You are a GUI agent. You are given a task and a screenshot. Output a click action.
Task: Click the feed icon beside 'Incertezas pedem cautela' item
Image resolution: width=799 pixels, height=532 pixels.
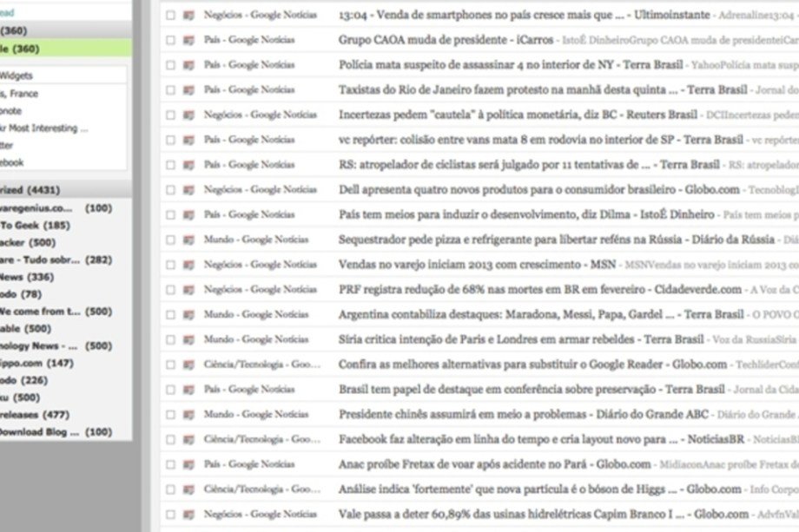coord(188,115)
